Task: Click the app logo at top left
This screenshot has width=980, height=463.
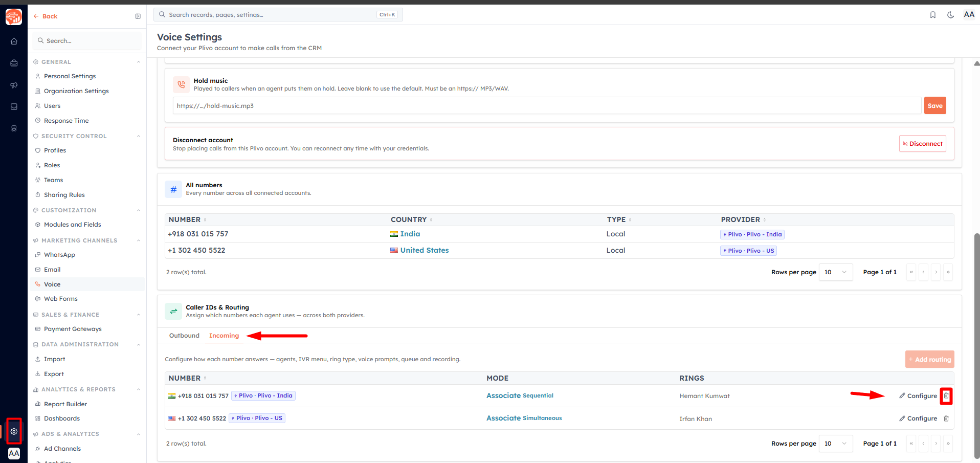Action: tap(14, 17)
